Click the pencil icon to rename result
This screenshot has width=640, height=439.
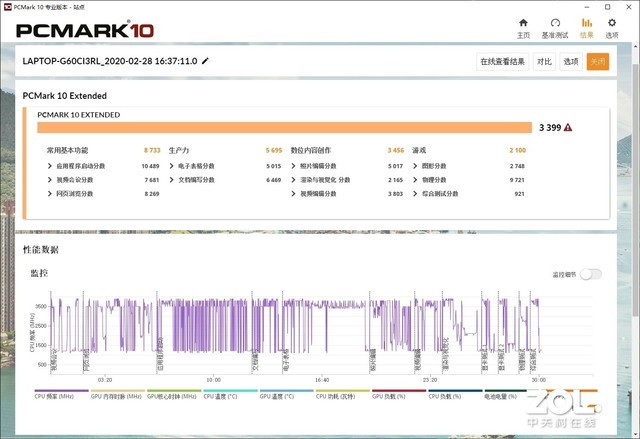(x=205, y=61)
